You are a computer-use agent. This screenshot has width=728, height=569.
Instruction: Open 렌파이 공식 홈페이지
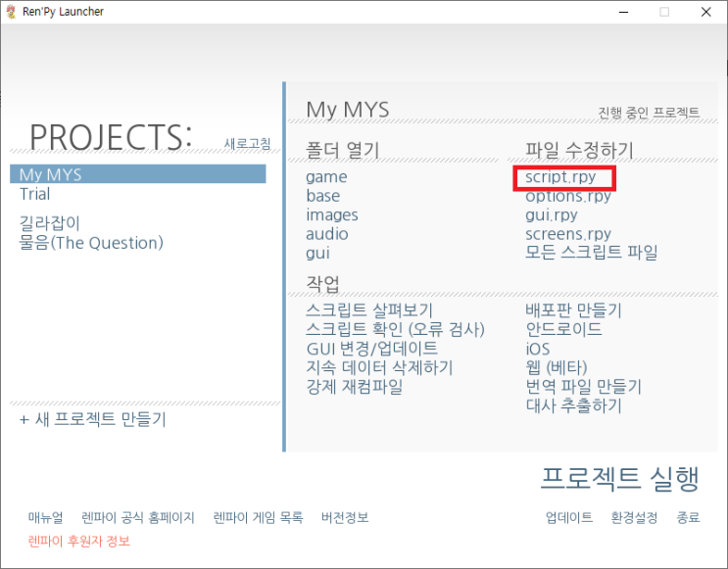pos(138,517)
